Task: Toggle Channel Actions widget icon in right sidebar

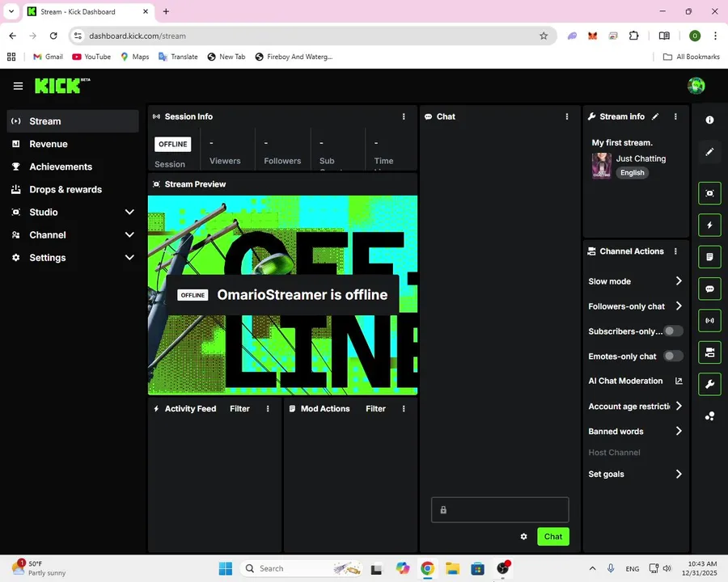Action: coord(709,352)
